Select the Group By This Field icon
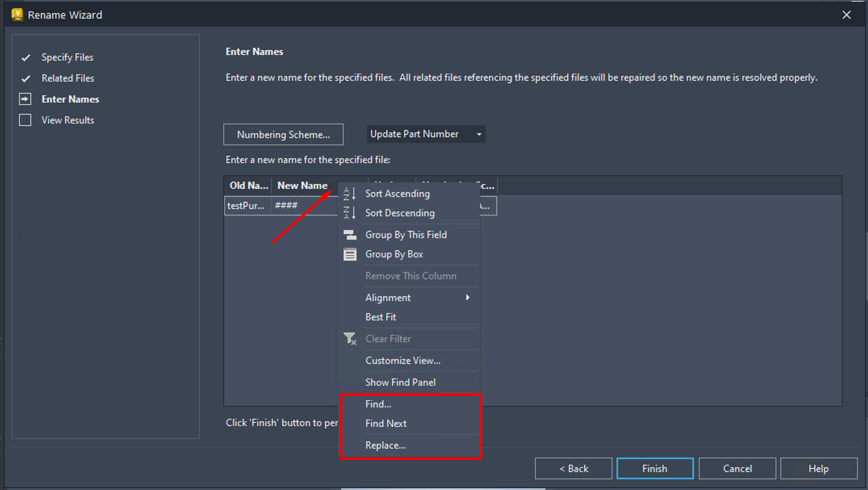The height and width of the screenshot is (490, 868). [x=349, y=234]
